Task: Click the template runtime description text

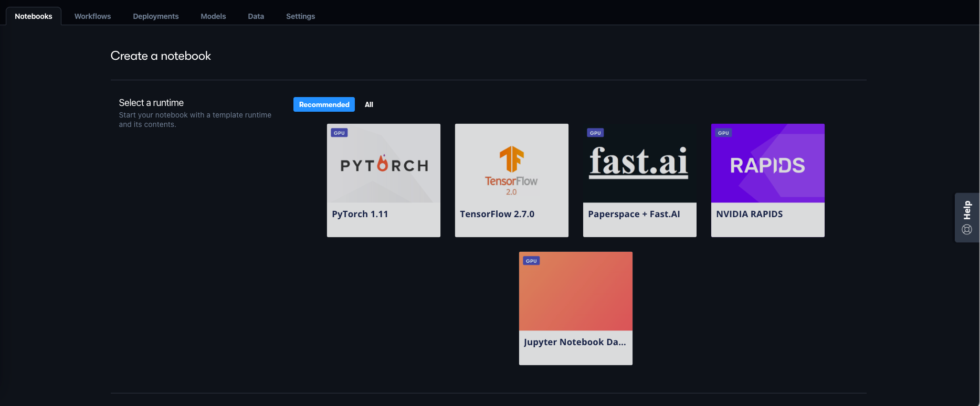Action: pos(195,120)
